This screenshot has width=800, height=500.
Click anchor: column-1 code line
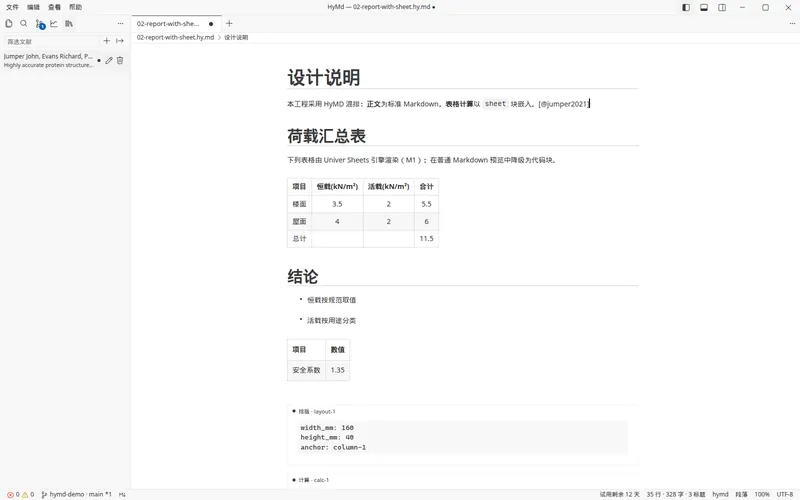333,447
